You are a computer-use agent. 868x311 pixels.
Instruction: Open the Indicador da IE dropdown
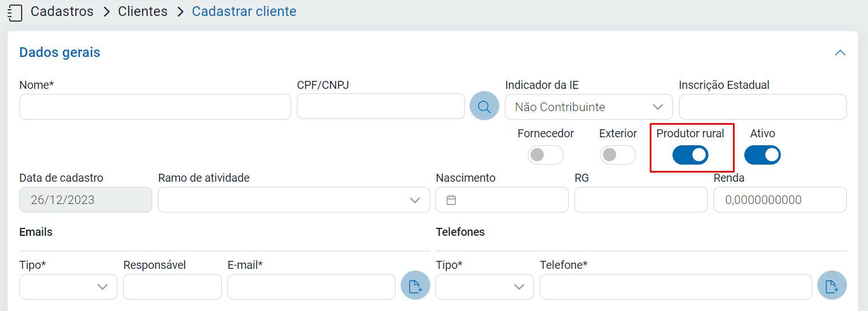[x=589, y=107]
